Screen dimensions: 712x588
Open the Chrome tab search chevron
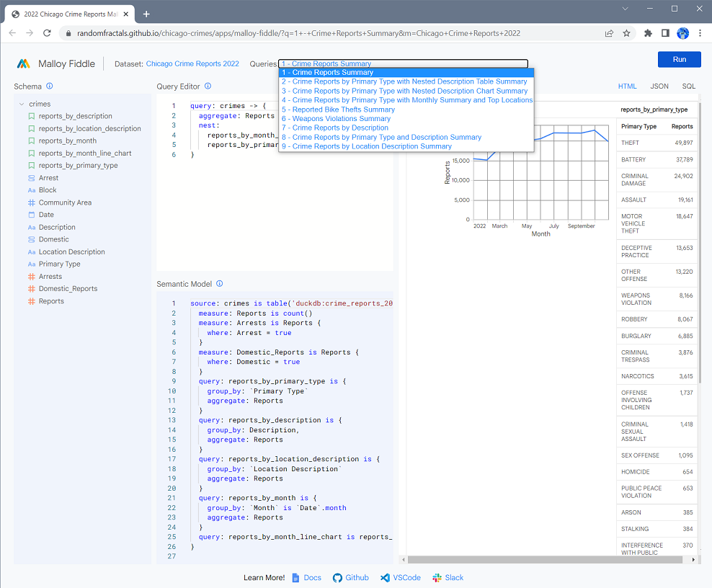(x=626, y=9)
